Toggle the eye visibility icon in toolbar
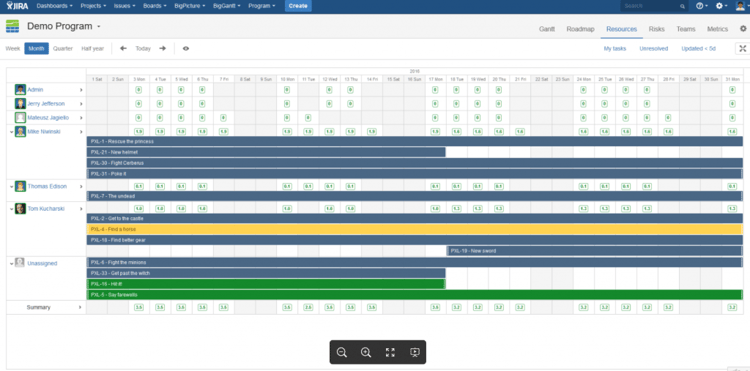 186,48
